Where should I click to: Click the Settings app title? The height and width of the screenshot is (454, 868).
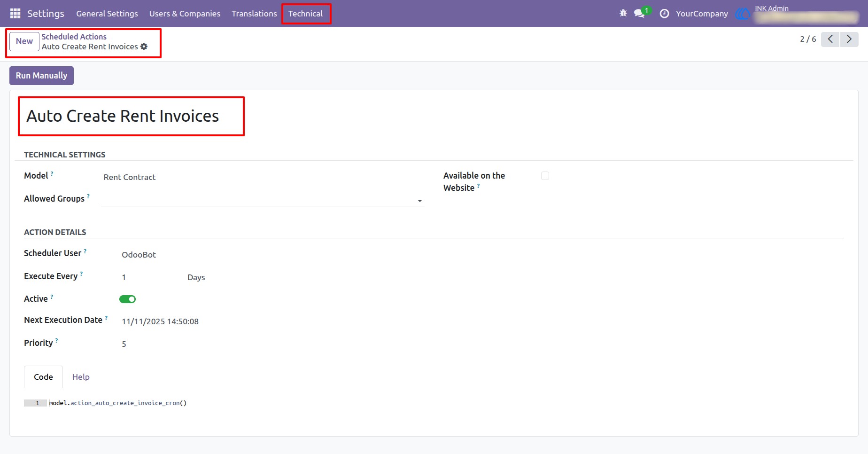(x=46, y=14)
